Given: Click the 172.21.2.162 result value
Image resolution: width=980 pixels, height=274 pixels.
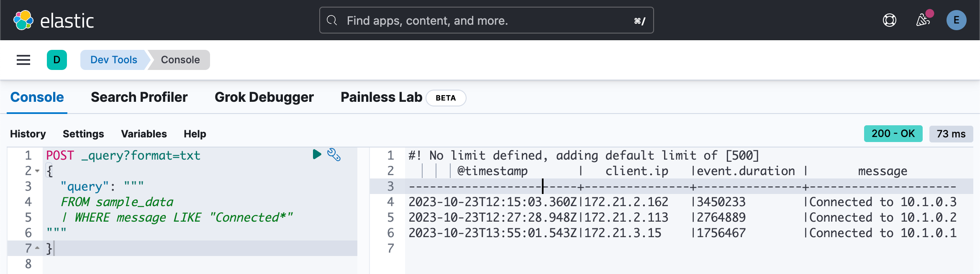Looking at the screenshot, I should (626, 202).
